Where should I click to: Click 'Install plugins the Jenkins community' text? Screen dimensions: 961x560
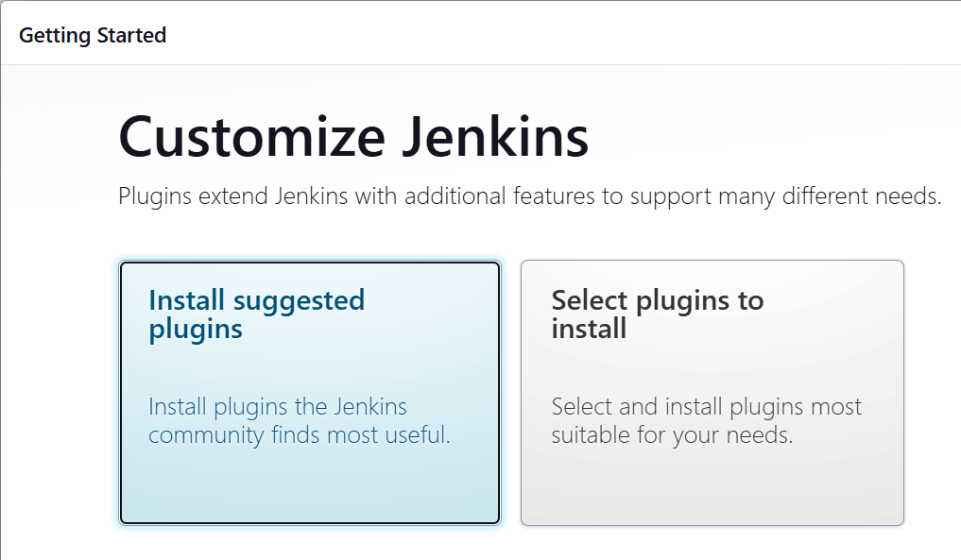pos(300,421)
